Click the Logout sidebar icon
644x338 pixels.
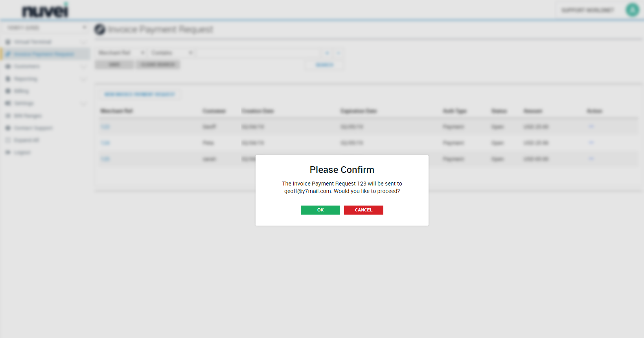coord(8,152)
